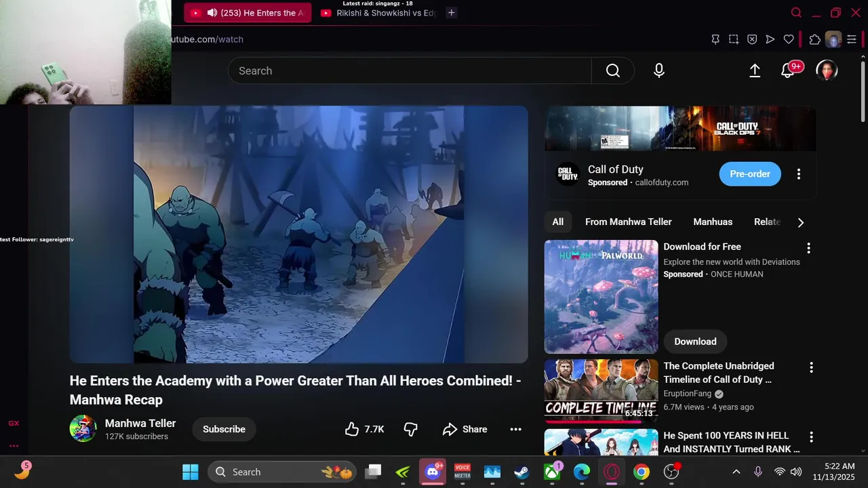Select the Manhuas filter chip
Image resolution: width=868 pixels, height=488 pixels.
point(713,222)
